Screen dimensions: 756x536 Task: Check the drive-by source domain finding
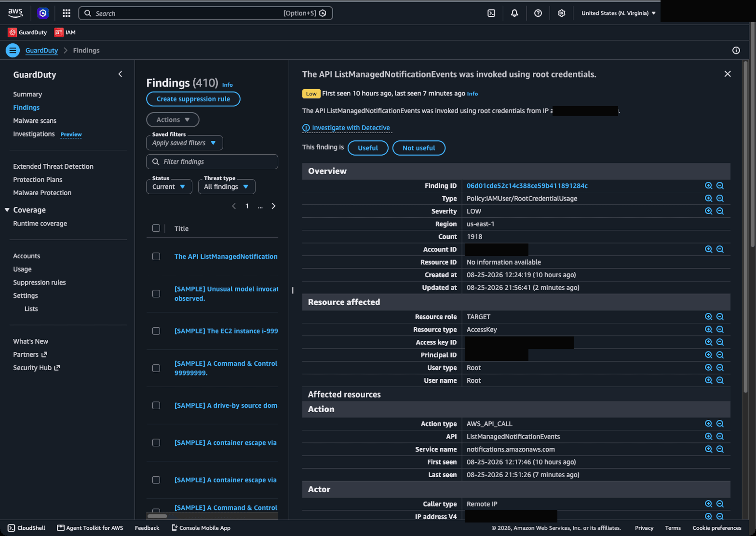coord(156,405)
